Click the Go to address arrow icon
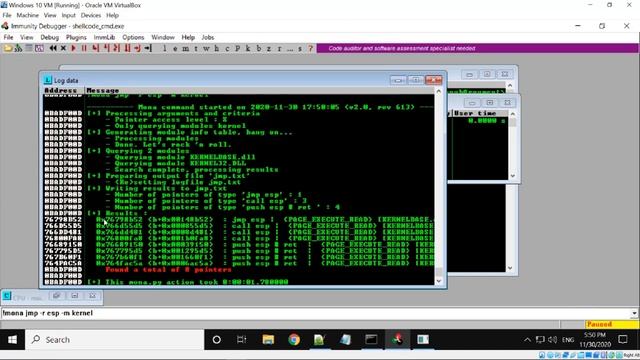 [x=148, y=48]
